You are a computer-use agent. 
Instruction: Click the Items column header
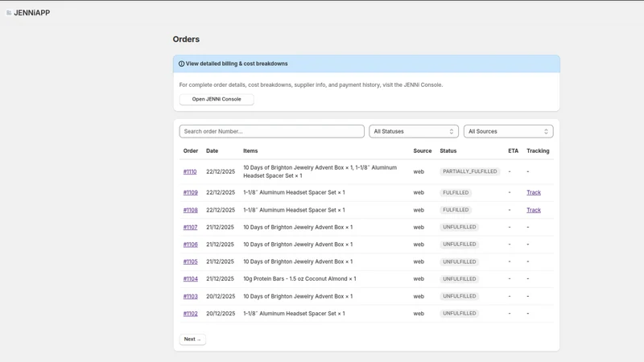[250, 151]
